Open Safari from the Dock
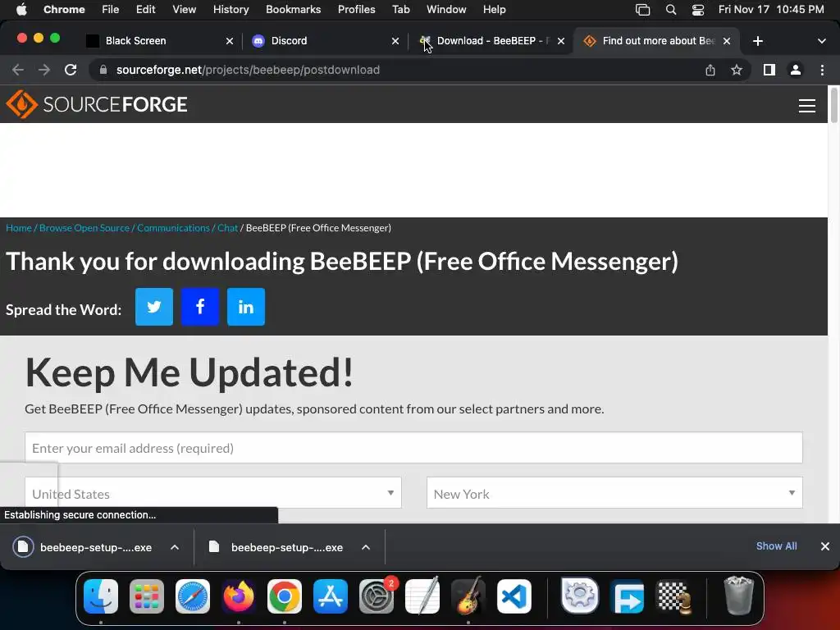This screenshot has width=840, height=630. [192, 596]
